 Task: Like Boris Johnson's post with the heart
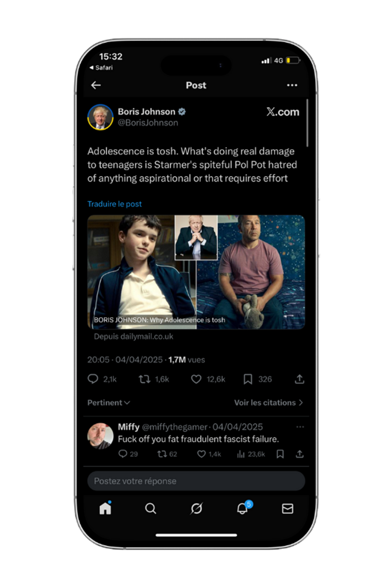[196, 379]
